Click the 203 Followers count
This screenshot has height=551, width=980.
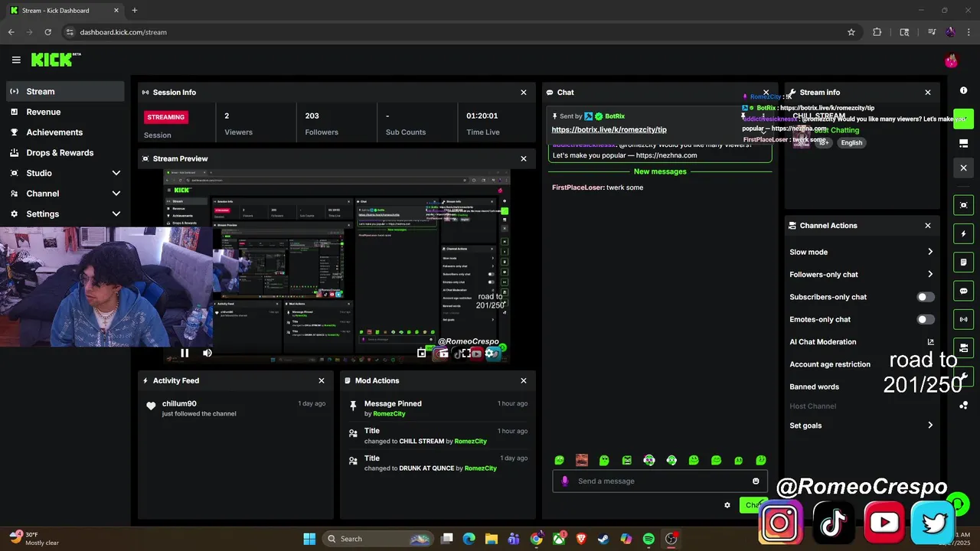pos(312,116)
